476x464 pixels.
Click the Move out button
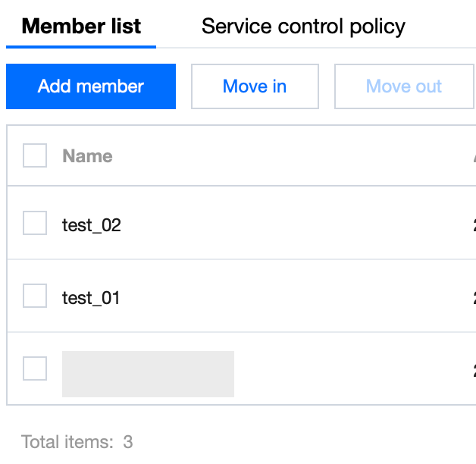[403, 86]
